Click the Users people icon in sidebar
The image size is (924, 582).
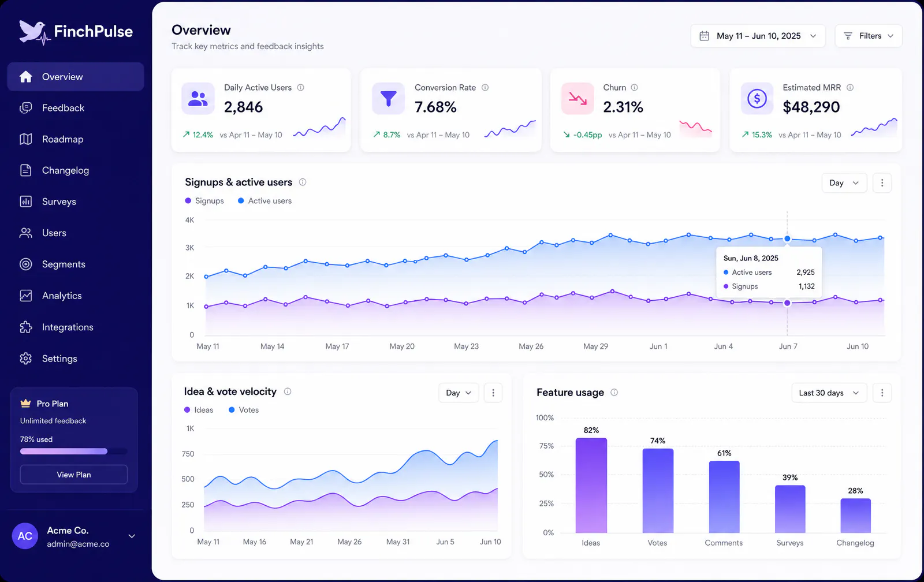click(x=25, y=233)
